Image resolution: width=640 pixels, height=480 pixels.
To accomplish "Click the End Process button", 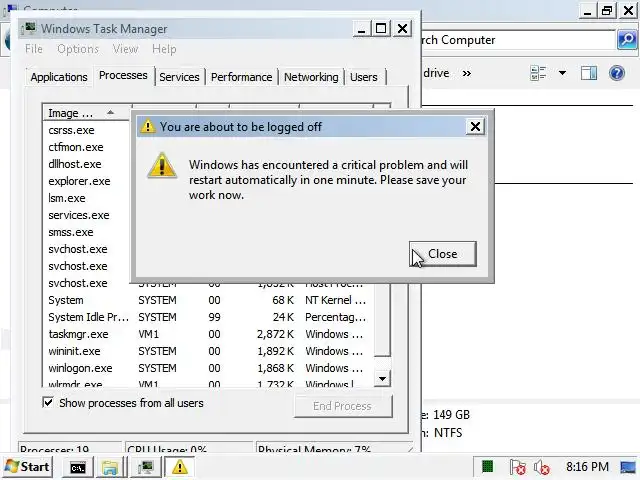I will click(x=342, y=406).
